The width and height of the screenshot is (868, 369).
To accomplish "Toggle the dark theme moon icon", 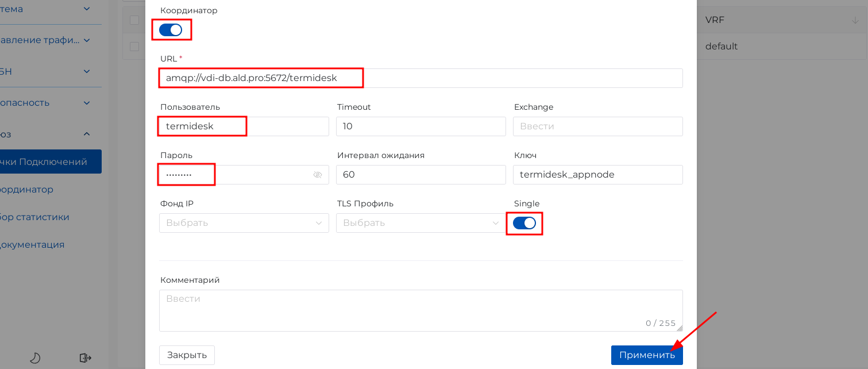I will (35, 358).
